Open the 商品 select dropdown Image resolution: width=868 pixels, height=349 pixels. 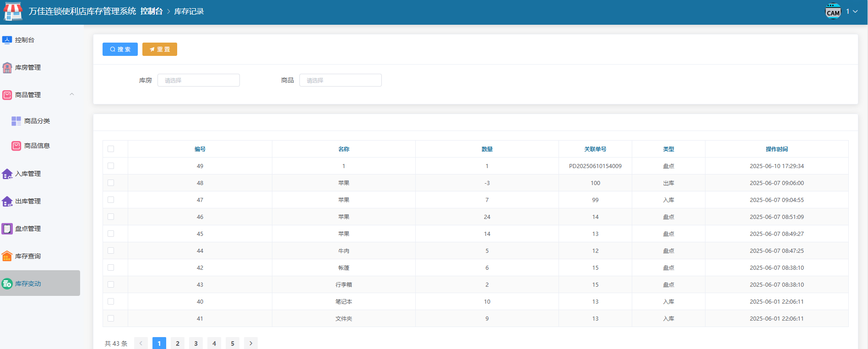[341, 80]
